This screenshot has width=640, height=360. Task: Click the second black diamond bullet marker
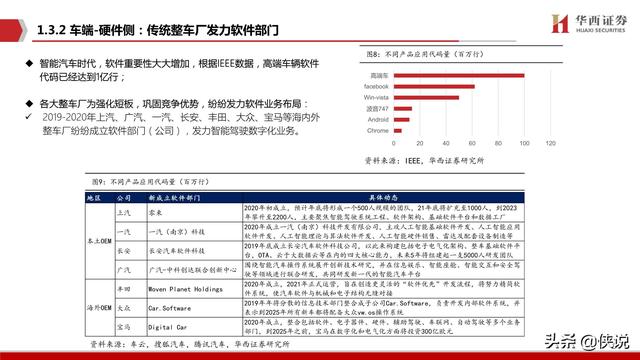tap(29, 104)
